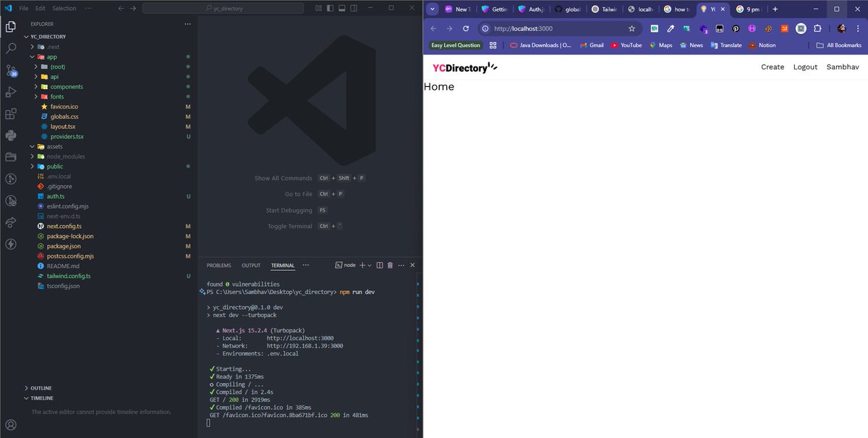The height and width of the screenshot is (438, 868).
Task: Split the terminal in the panel toolbar
Action: coord(380,266)
